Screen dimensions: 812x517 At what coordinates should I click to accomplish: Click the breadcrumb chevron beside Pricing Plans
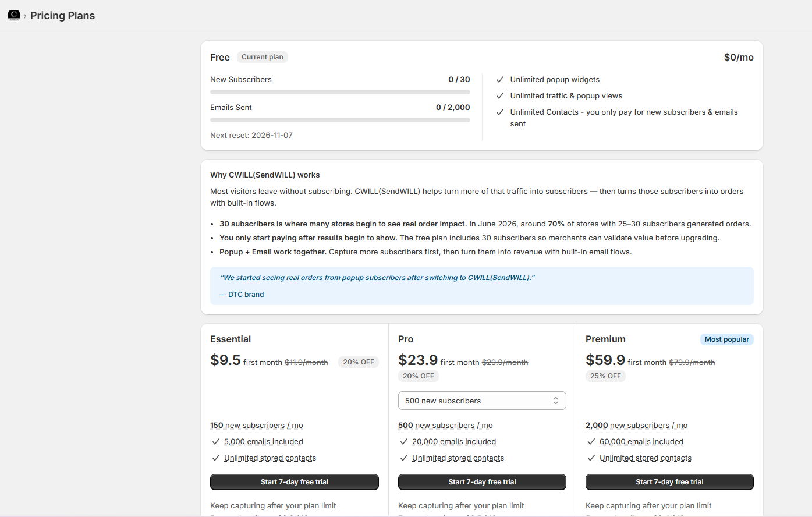25,16
